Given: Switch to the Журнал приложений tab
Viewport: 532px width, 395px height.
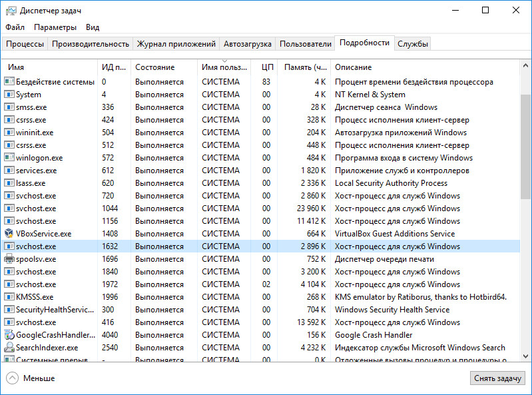Looking at the screenshot, I should [x=176, y=44].
